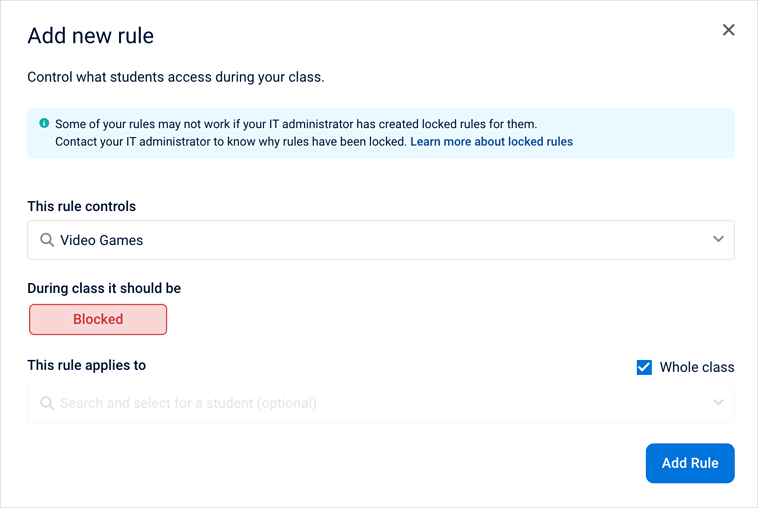This screenshot has width=758, height=508.
Task: Click the search icon beside Video Games
Action: [x=47, y=240]
